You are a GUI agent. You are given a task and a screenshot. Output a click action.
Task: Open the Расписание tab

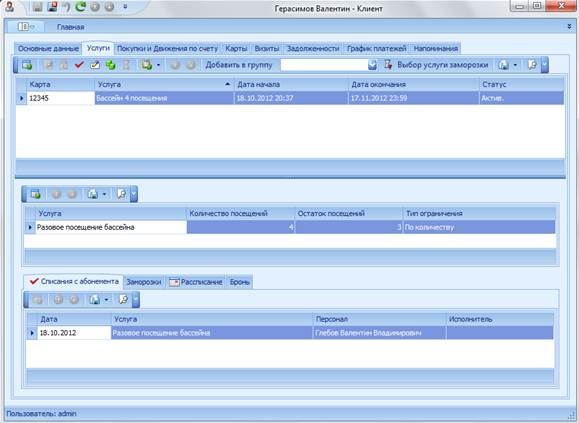196,282
